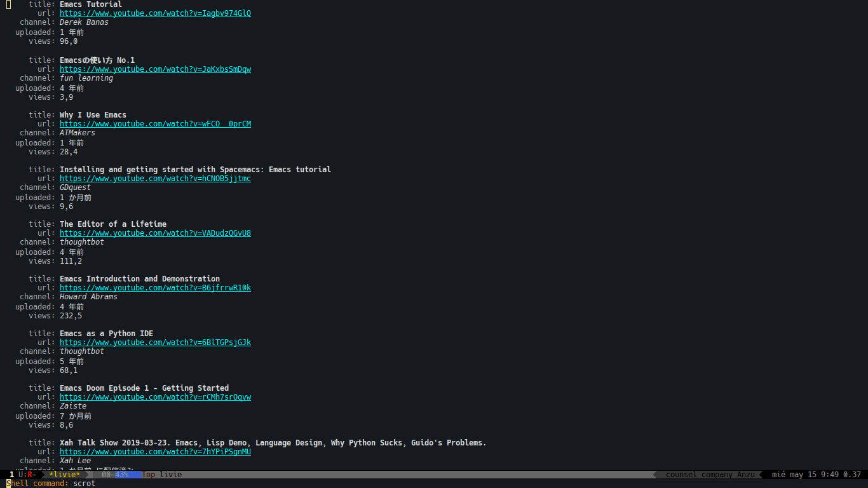Click uploaded value '1 か月前' for GDquest
The image size is (868, 488).
click(x=76, y=198)
